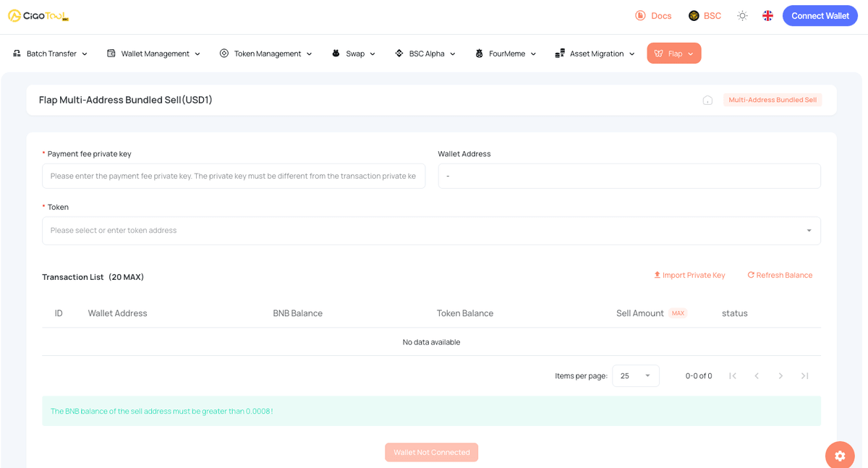The height and width of the screenshot is (468, 868).
Task: Click the Transaction List (20 MAX) heading
Action: tap(93, 277)
